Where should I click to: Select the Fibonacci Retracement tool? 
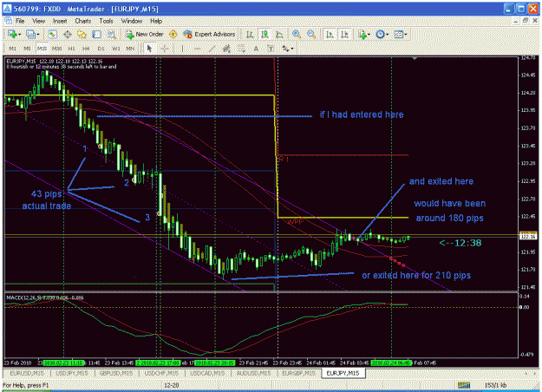click(x=241, y=49)
